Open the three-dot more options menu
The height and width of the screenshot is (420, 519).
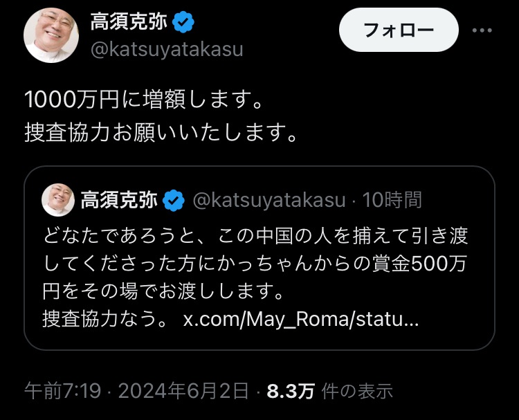482,30
